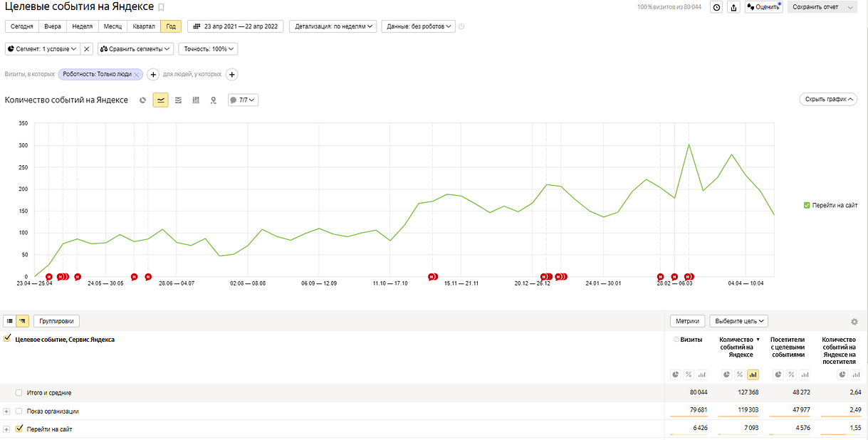Select the 'Квартал' period tab
Image resolution: width=868 pixels, height=440 pixels.
pyautogui.click(x=144, y=26)
